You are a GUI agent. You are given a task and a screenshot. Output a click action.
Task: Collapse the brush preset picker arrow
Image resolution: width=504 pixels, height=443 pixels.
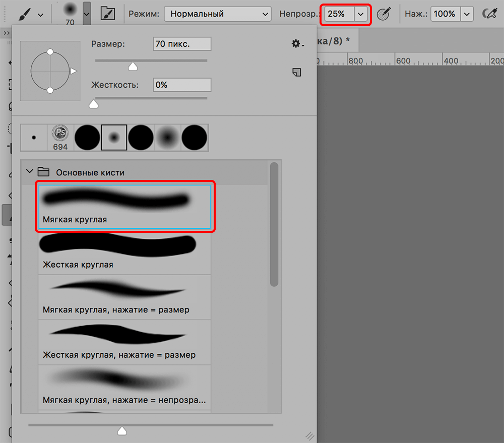pyautogui.click(x=87, y=14)
